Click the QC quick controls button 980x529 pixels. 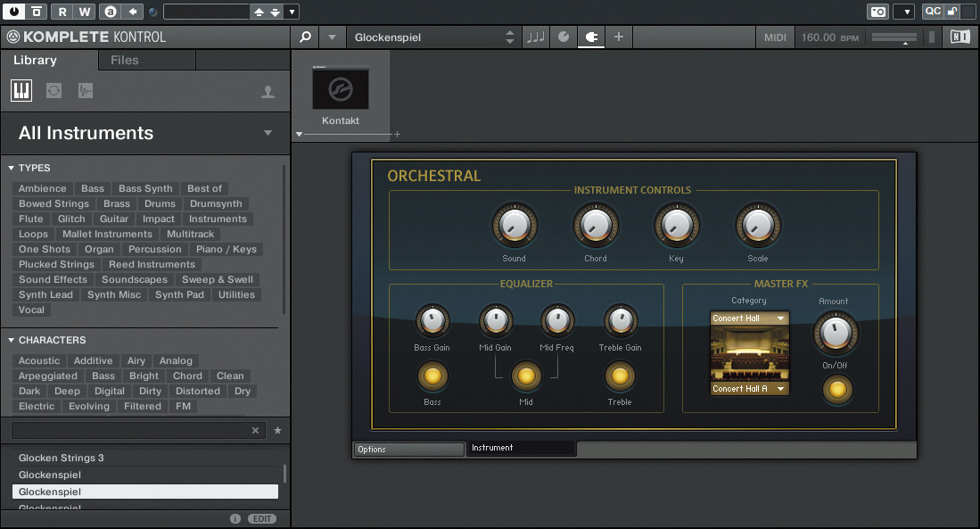coord(933,12)
